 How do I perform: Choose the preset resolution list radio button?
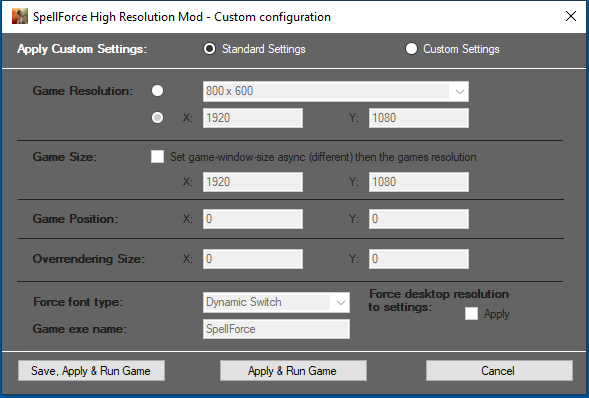(x=157, y=90)
